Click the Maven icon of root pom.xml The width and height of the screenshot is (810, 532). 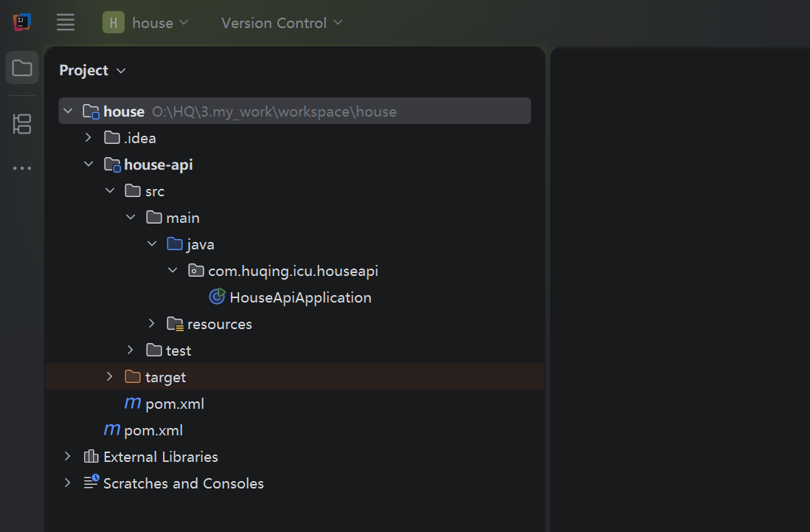(x=112, y=430)
